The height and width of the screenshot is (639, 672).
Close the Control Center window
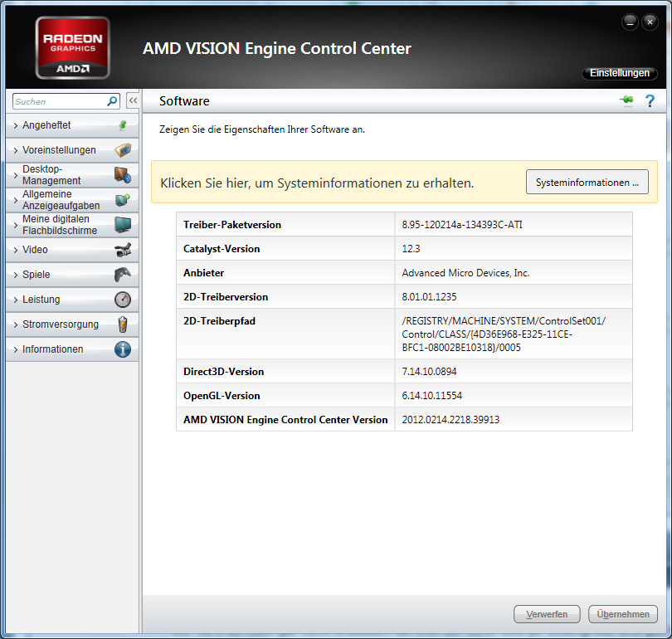[x=650, y=22]
